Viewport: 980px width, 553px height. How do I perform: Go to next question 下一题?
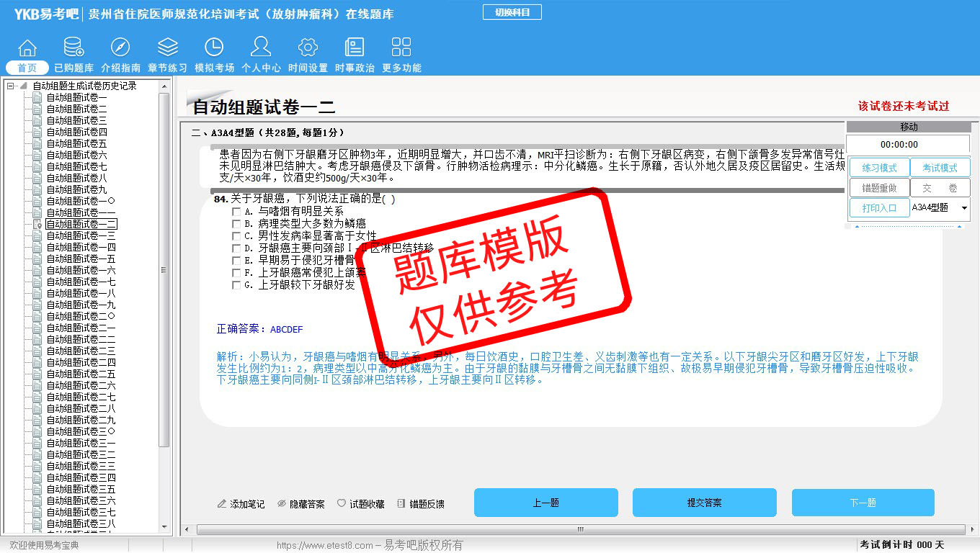point(863,503)
